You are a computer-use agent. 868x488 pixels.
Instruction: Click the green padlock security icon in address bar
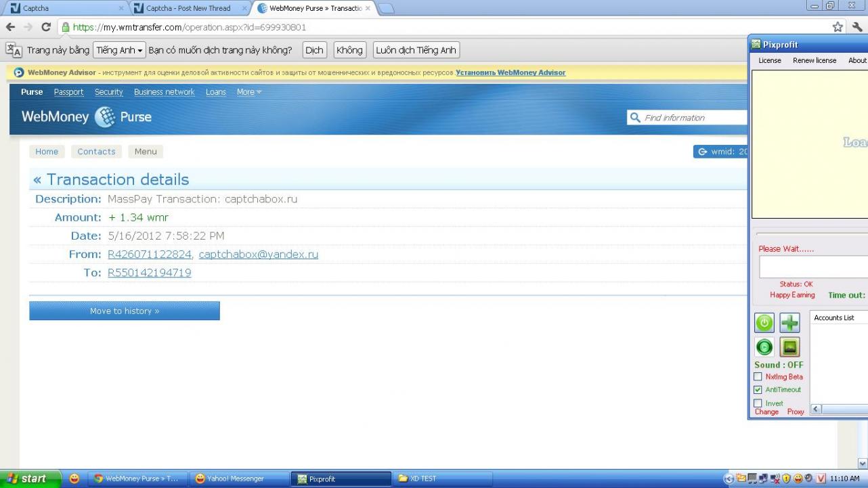coord(66,27)
